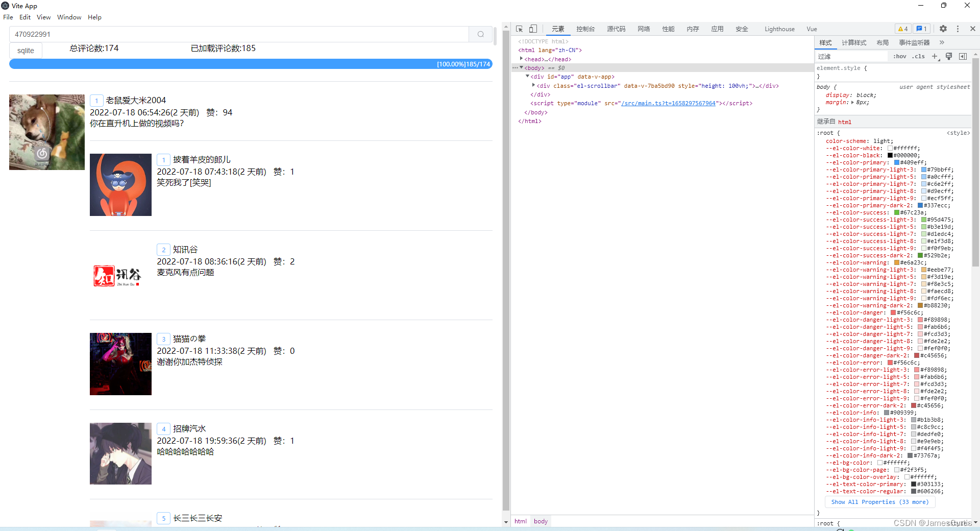Select the 事件监听器 pane tab

pyautogui.click(x=914, y=42)
